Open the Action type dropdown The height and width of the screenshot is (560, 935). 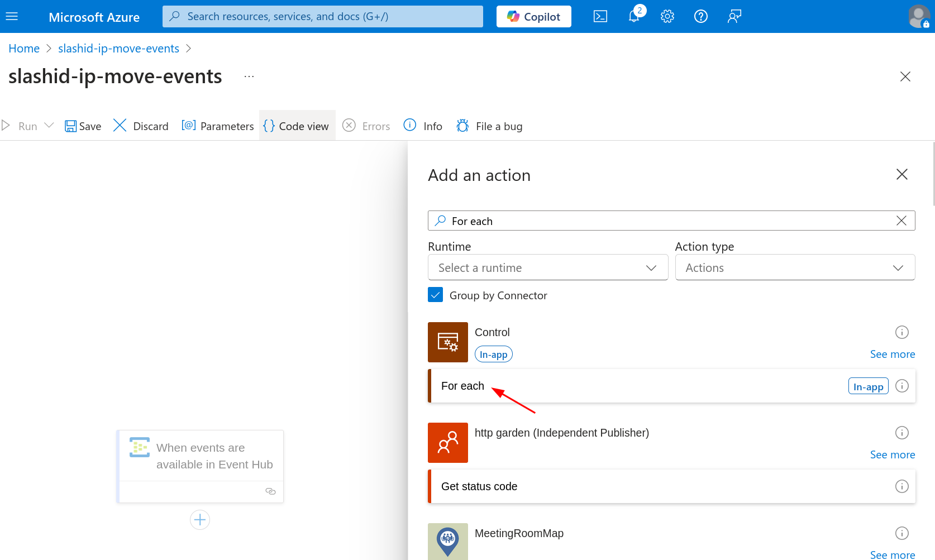coord(795,268)
